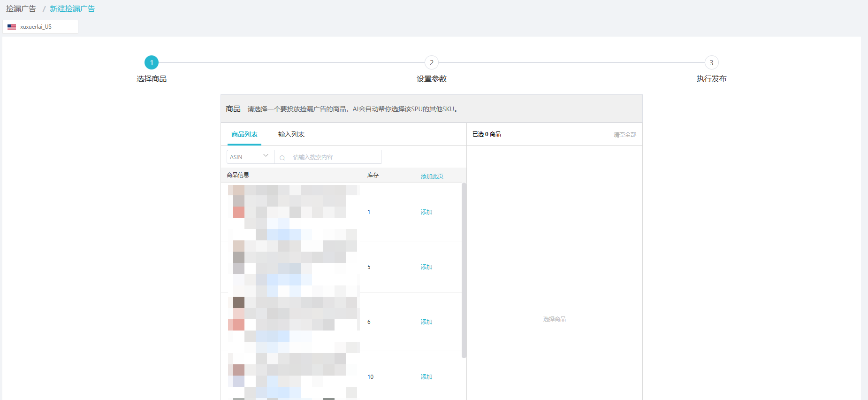The height and width of the screenshot is (400, 868).
Task: Click 添加此页 to add whole page
Action: tap(432, 176)
